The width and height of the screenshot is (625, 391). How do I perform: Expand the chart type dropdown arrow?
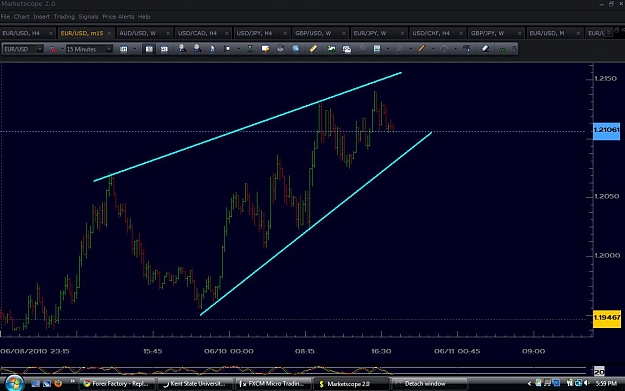[x=134, y=49]
